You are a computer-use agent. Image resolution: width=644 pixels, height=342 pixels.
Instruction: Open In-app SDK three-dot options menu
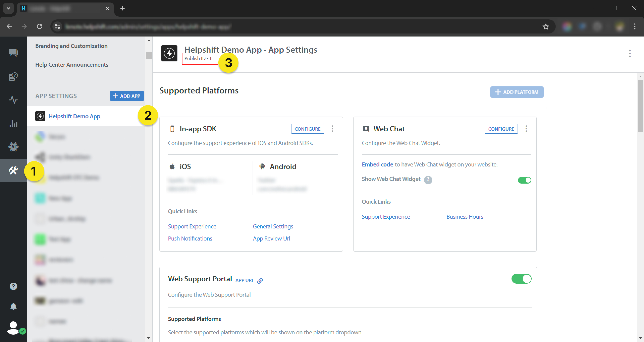coord(332,129)
